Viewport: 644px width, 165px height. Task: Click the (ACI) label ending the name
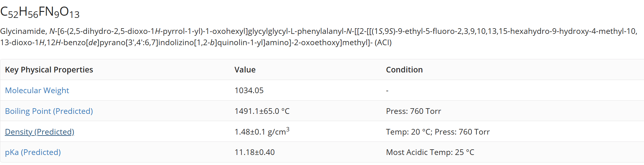383,42
